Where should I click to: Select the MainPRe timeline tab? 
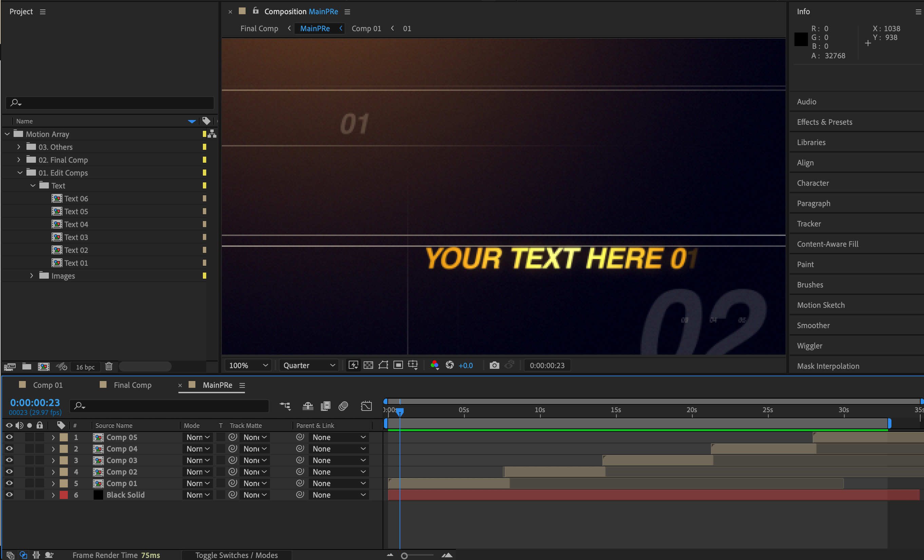click(217, 385)
